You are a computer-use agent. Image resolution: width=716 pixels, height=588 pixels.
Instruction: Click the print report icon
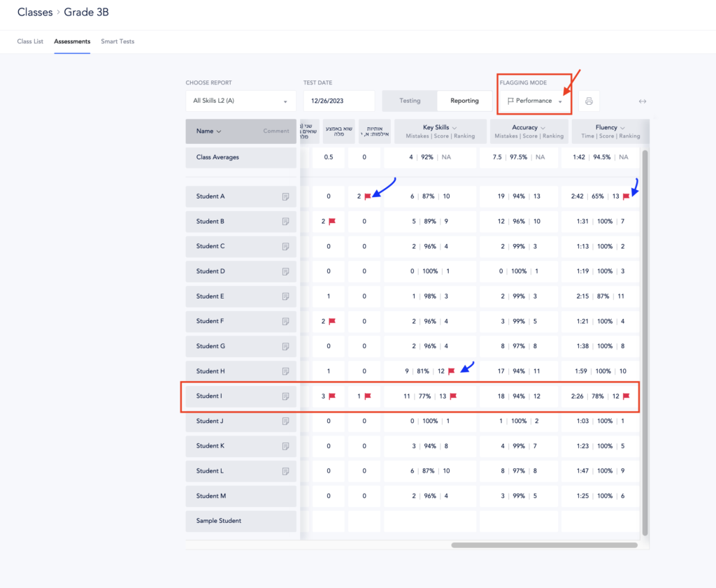589,101
